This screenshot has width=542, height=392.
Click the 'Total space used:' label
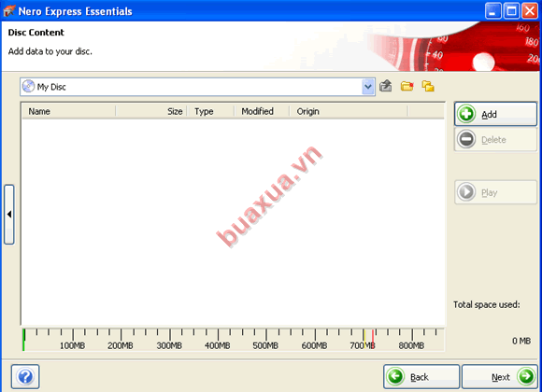click(486, 304)
